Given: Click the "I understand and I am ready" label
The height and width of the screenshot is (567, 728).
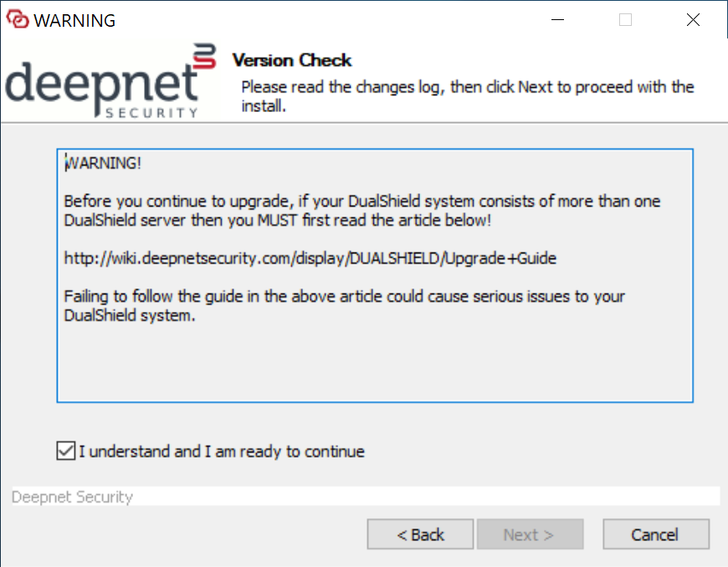Looking at the screenshot, I should 222,452.
